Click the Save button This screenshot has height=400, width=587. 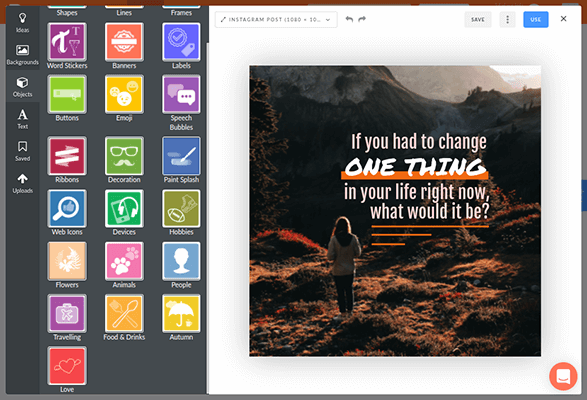478,19
